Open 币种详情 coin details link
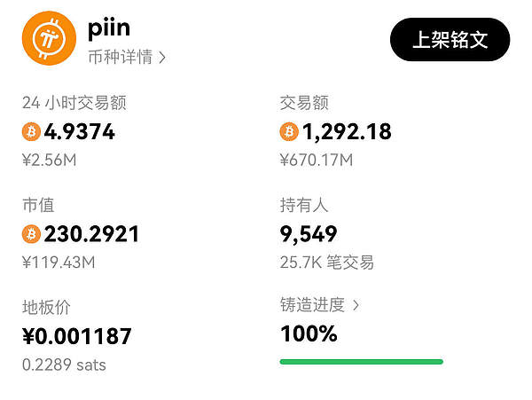 click(x=127, y=58)
